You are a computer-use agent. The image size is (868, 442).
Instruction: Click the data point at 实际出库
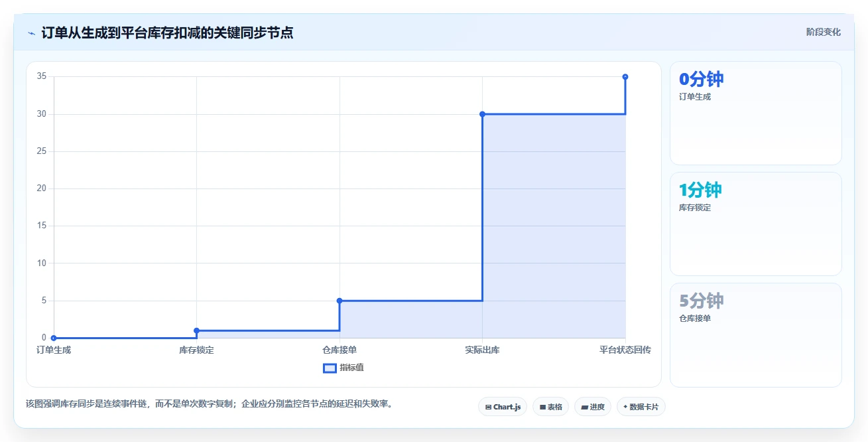coord(482,114)
